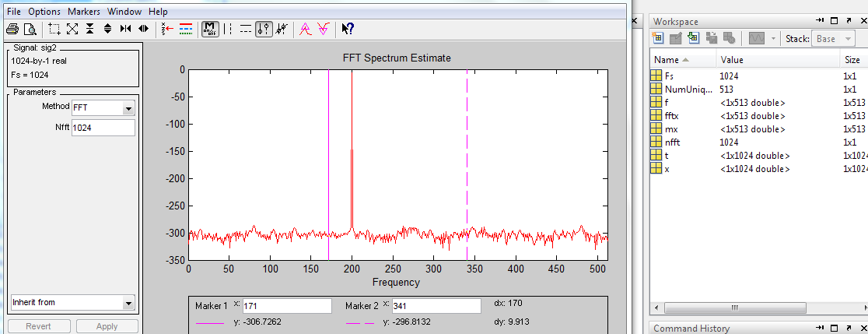The image size is (868, 334).
Task: Click Marker 2 x value field
Action: click(436, 306)
